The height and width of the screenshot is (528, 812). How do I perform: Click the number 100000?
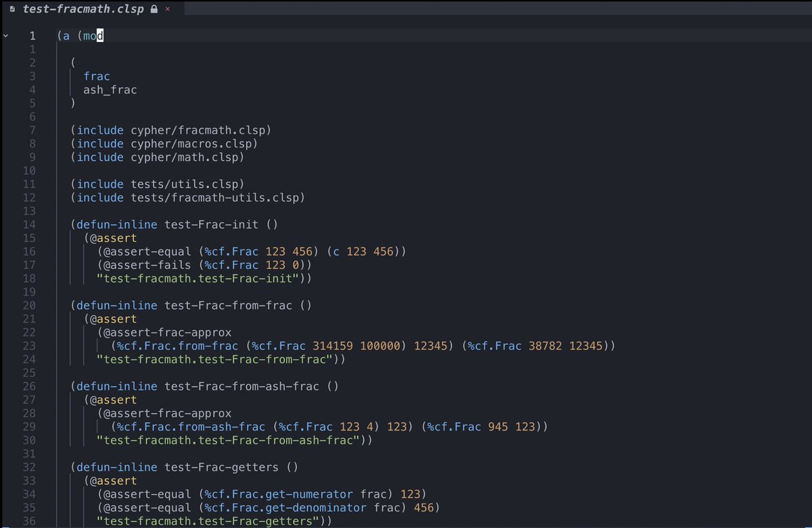pyautogui.click(x=380, y=346)
